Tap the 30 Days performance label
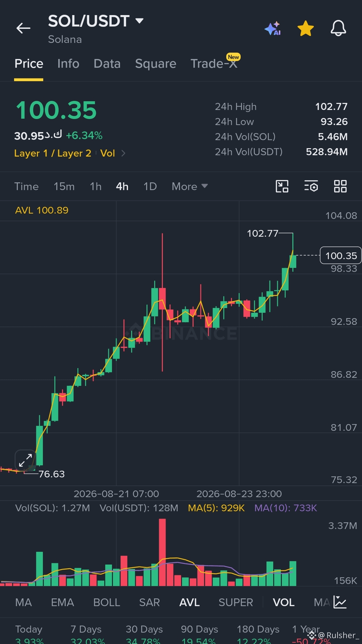The width and height of the screenshot is (362, 644). pos(144,629)
